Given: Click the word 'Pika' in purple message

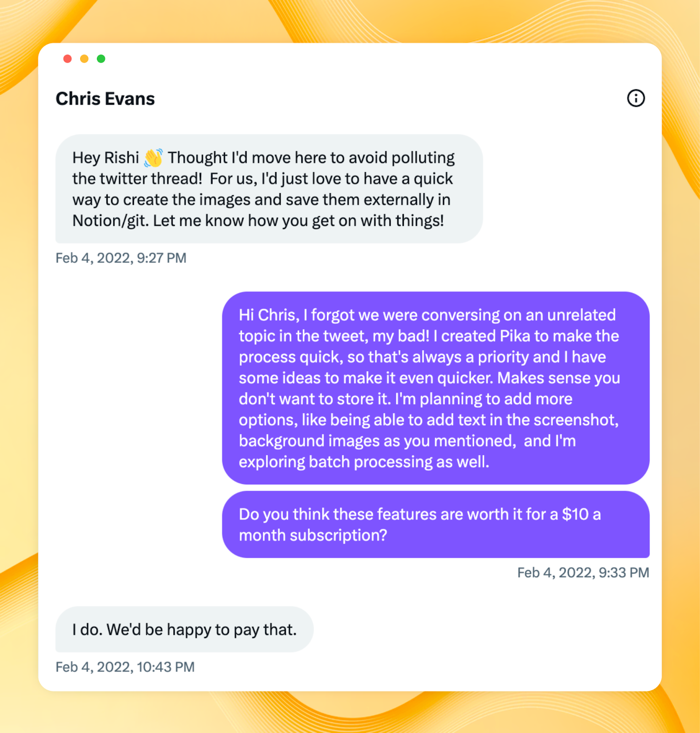Looking at the screenshot, I should [x=515, y=336].
